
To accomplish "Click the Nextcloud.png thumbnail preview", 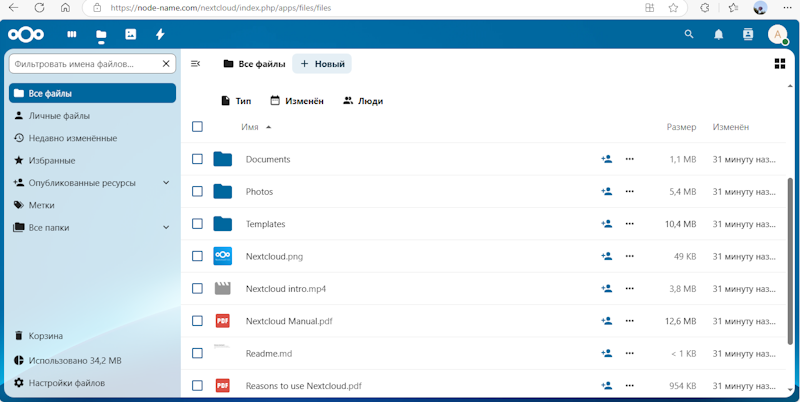I will [x=222, y=256].
